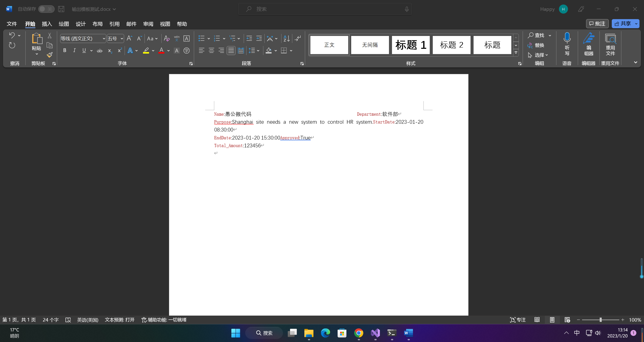644x342 pixels.
Task: Open the font name dropdown
Action: pyautogui.click(x=104, y=38)
